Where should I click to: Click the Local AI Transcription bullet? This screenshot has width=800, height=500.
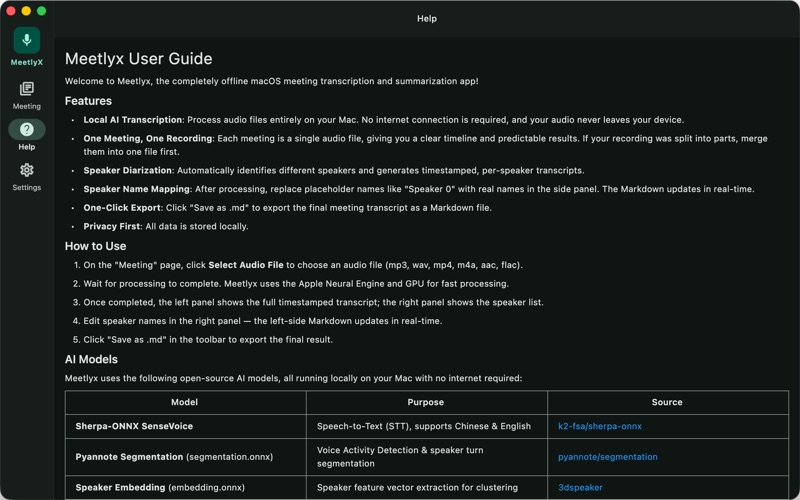click(x=384, y=120)
